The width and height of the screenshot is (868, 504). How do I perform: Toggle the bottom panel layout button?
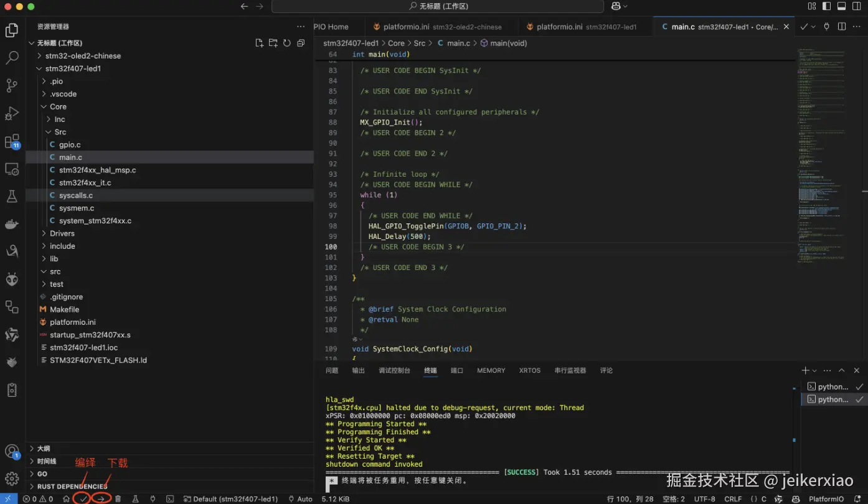pyautogui.click(x=841, y=6)
